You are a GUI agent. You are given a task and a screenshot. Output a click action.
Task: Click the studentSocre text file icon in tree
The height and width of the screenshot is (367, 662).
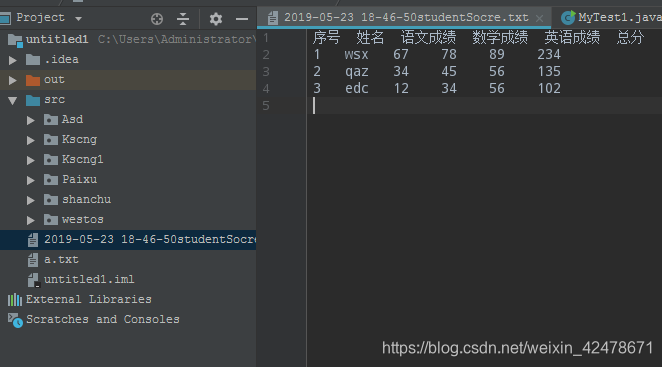click(x=33, y=240)
